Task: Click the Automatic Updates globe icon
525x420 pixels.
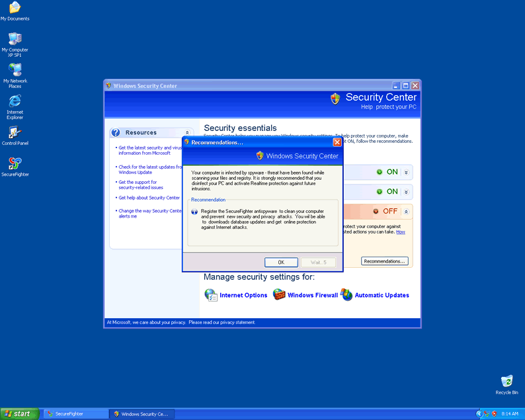Action: pyautogui.click(x=346, y=295)
